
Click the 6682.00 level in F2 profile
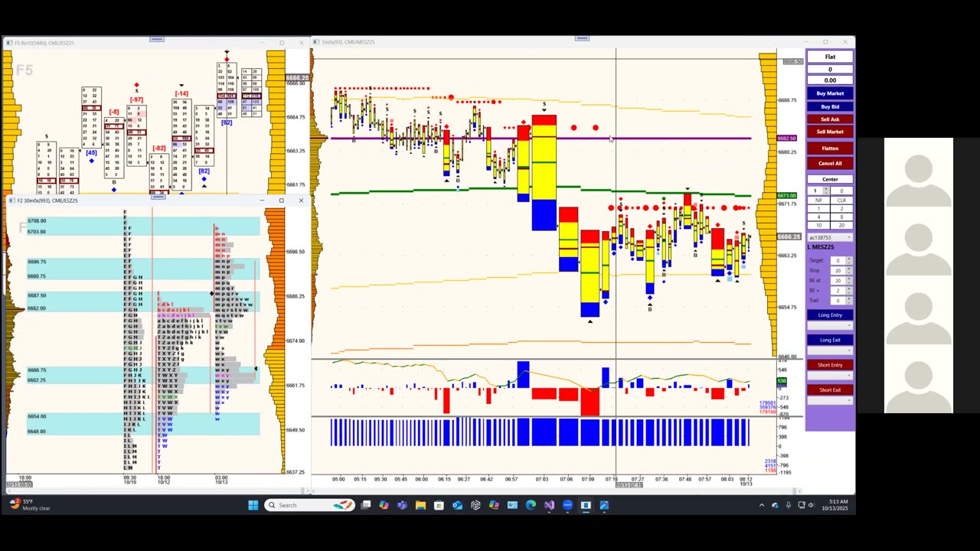click(x=37, y=308)
